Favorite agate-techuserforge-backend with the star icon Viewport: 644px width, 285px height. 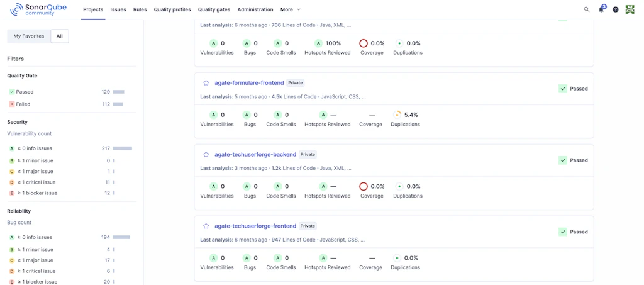click(x=206, y=154)
